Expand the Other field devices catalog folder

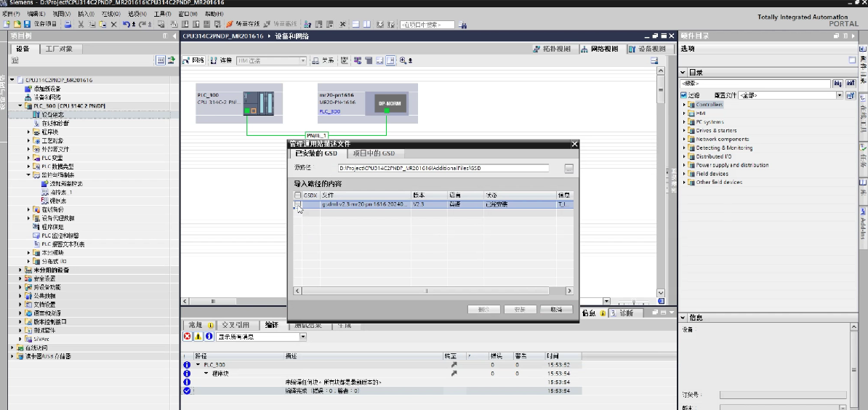tap(684, 182)
